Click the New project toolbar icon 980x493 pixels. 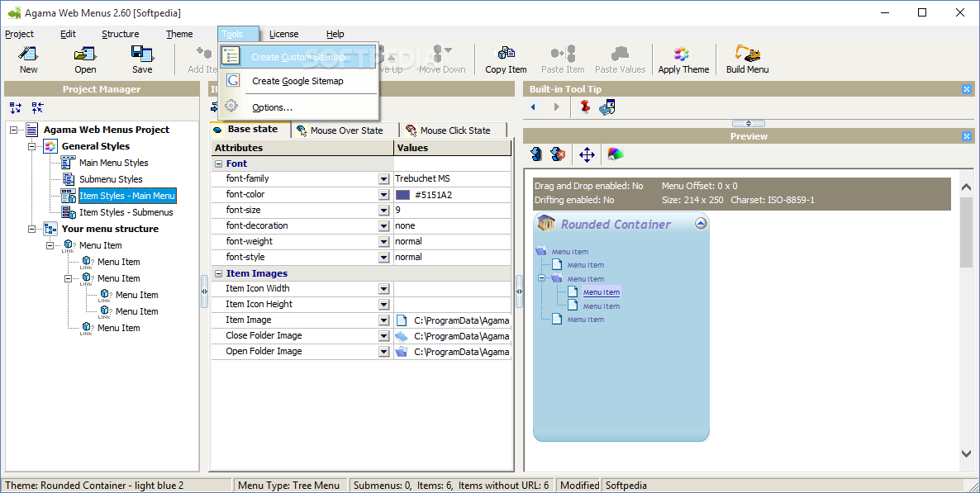(x=28, y=55)
